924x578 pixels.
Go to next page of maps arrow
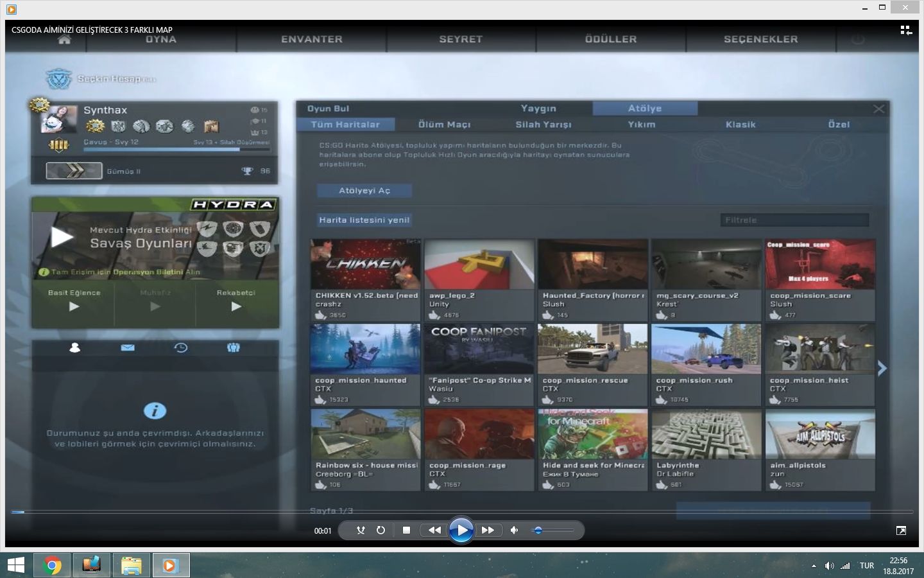tap(882, 367)
